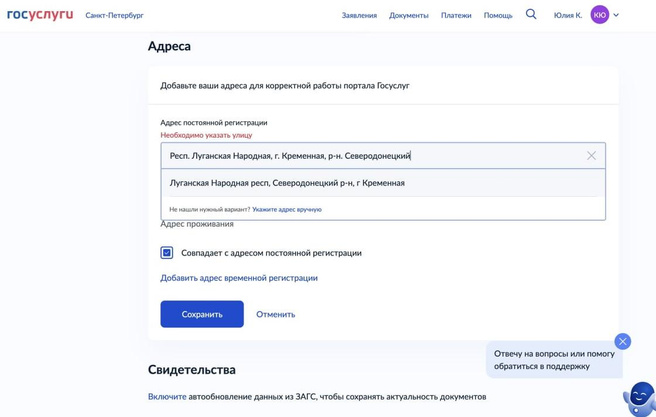Click 'Укажите адрес вручную' link

tap(287, 210)
